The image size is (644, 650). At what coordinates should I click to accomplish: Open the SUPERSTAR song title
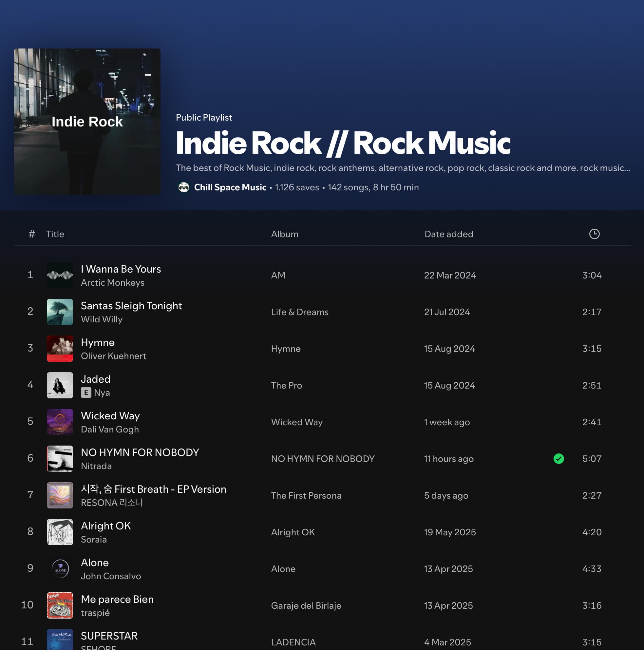109,636
